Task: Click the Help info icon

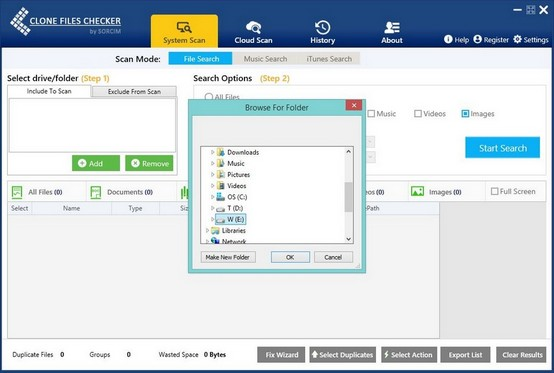Action: (448, 39)
